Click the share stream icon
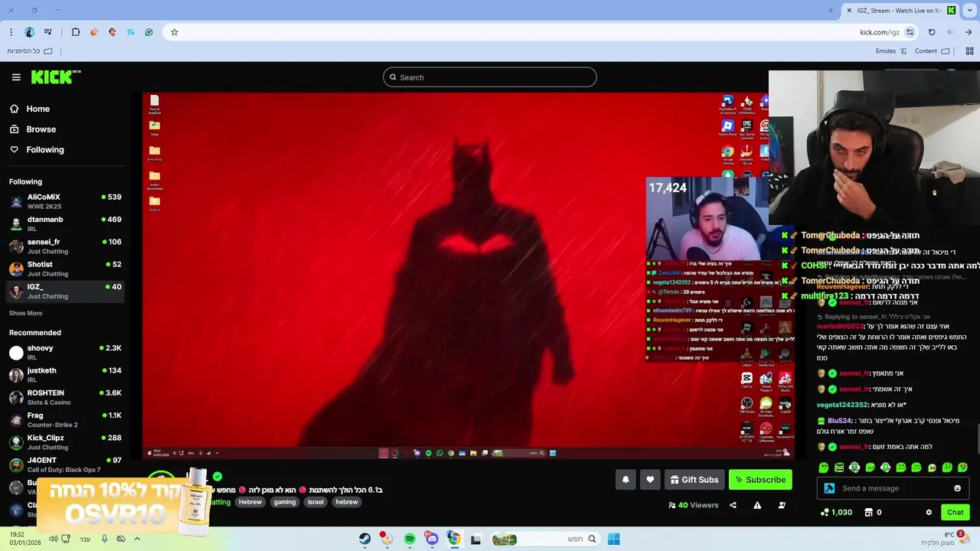This screenshot has width=980, height=551. pos(733,505)
